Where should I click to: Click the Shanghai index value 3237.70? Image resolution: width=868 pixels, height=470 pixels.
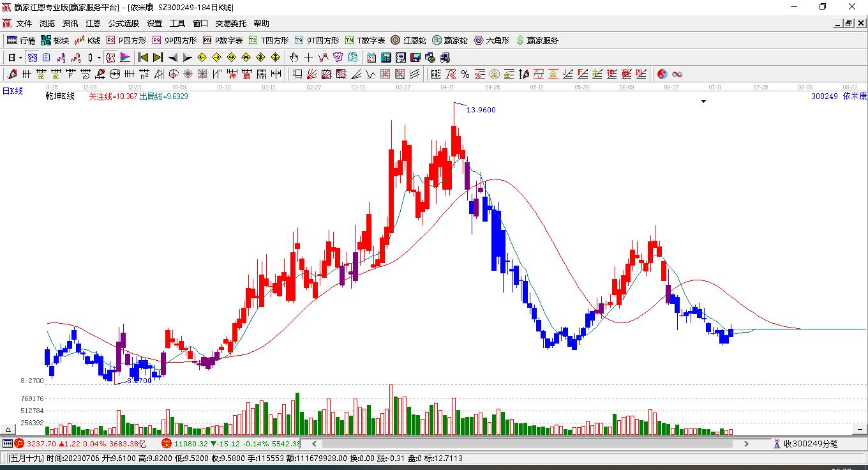43,444
